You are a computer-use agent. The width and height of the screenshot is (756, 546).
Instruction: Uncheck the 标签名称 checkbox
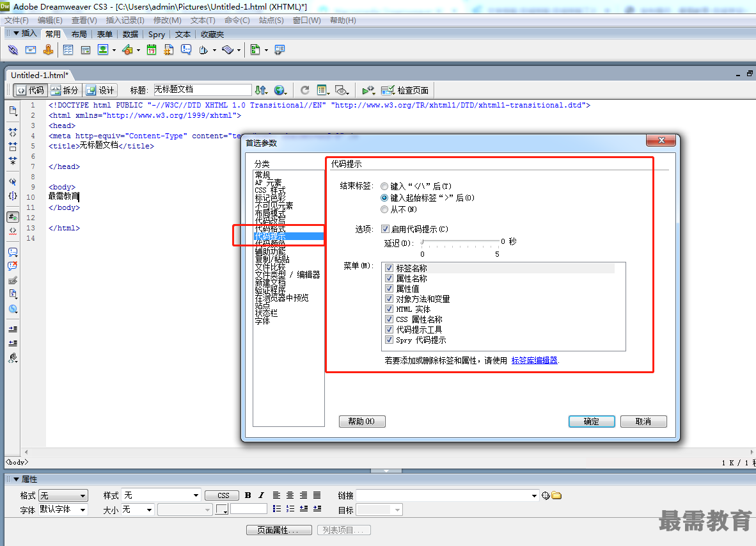pos(389,268)
